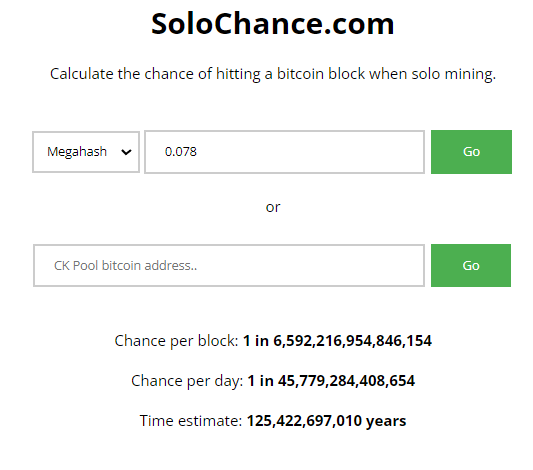The width and height of the screenshot is (533, 470).
Task: Click the word "Calculate" in the subtitle
Action: pos(82,74)
